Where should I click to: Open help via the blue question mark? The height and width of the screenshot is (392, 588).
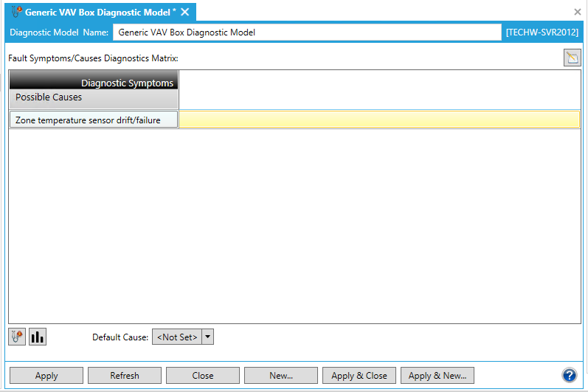tap(569, 375)
